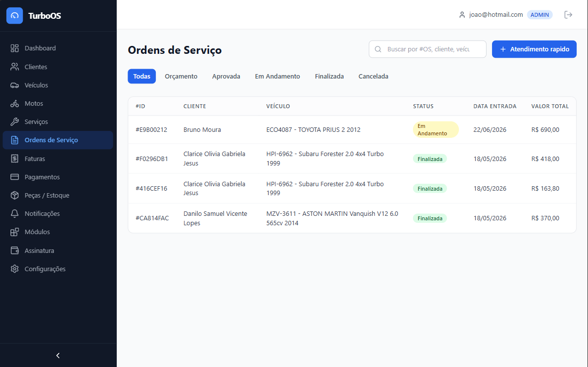Open order #E9B00212 for Bruno Moura
The height and width of the screenshot is (367, 588).
click(352, 129)
